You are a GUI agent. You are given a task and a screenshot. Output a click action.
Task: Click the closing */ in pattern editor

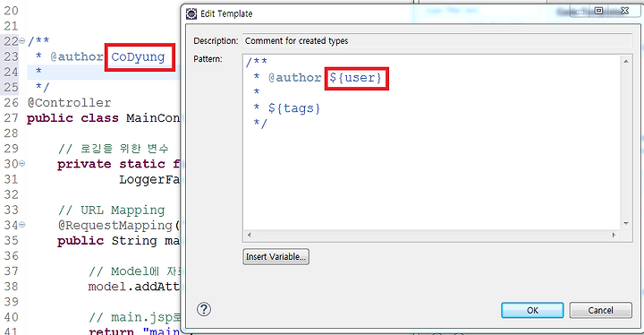point(260,124)
